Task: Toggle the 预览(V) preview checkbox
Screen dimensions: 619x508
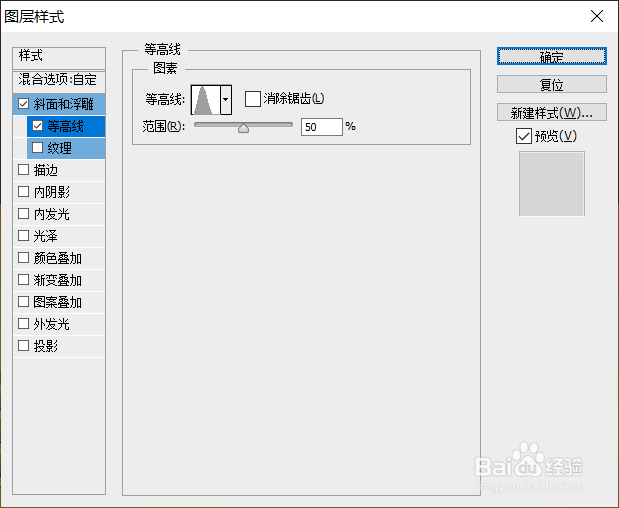Action: point(524,136)
